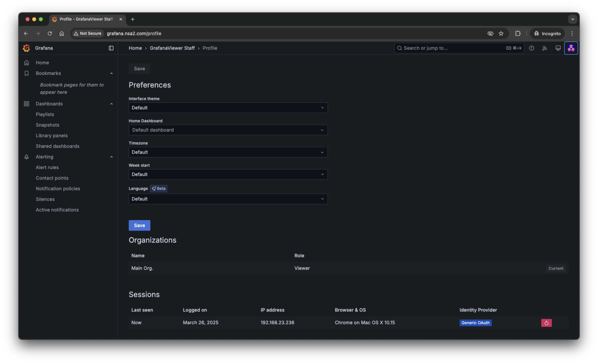Click the Alerting bell icon
The height and width of the screenshot is (364, 598).
pyautogui.click(x=26, y=157)
